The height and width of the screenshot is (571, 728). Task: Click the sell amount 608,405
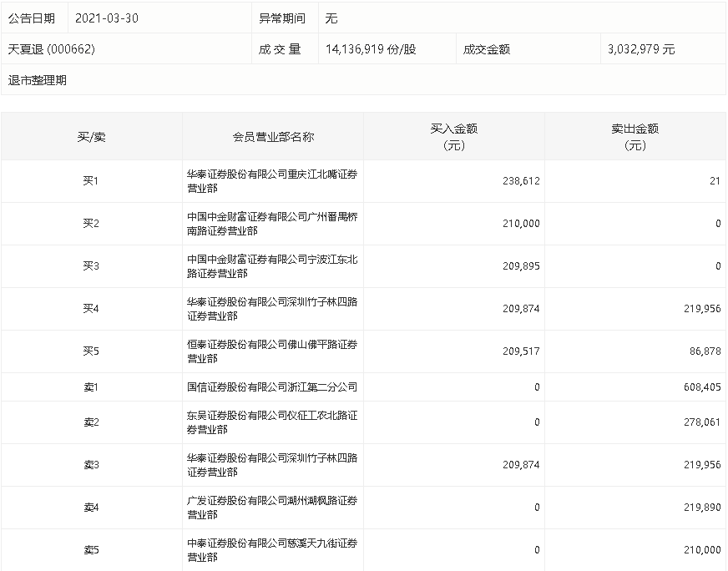pos(702,387)
